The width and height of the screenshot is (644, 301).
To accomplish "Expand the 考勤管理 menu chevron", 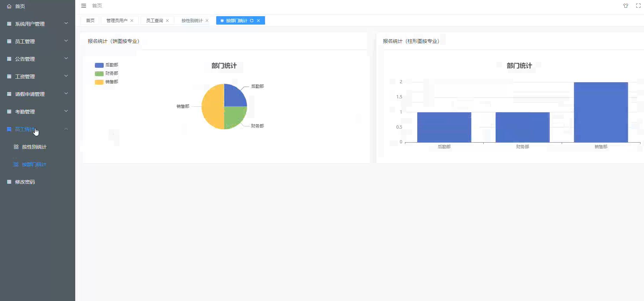I will (x=66, y=111).
